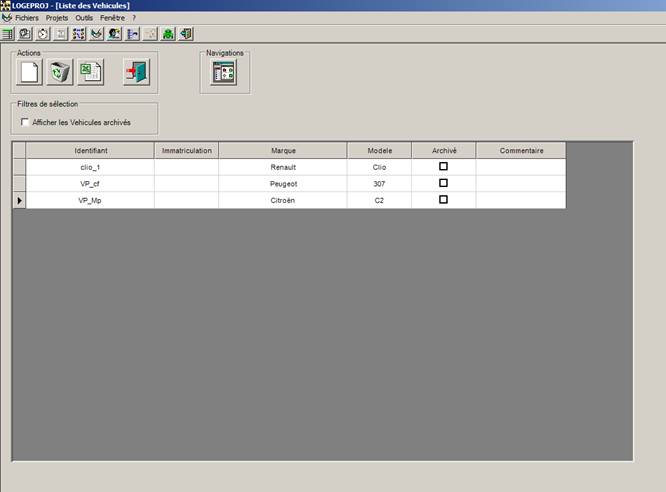Viewport: 666px width, 492px height.
Task: Click the last toolbar exit door icon
Action: (186, 33)
